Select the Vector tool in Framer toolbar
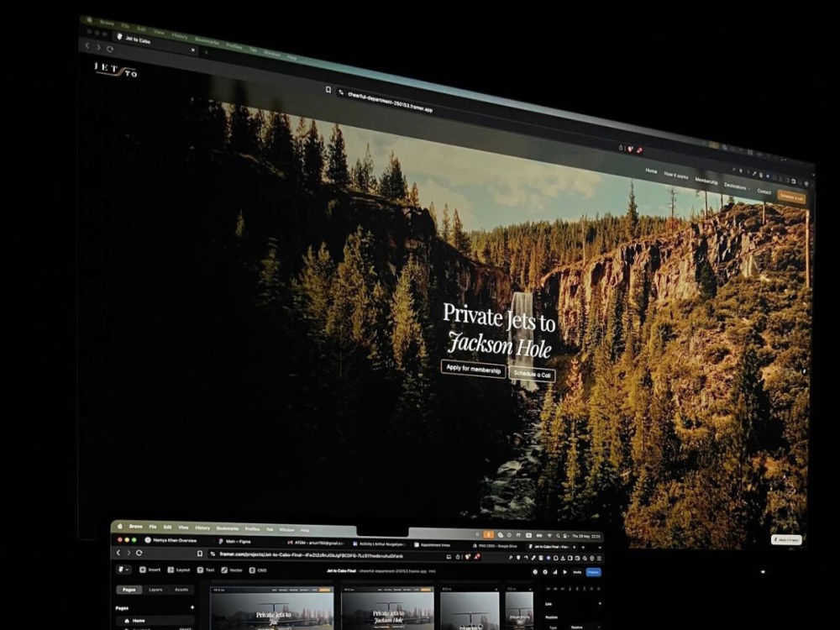The height and width of the screenshot is (630, 840). pos(232,570)
